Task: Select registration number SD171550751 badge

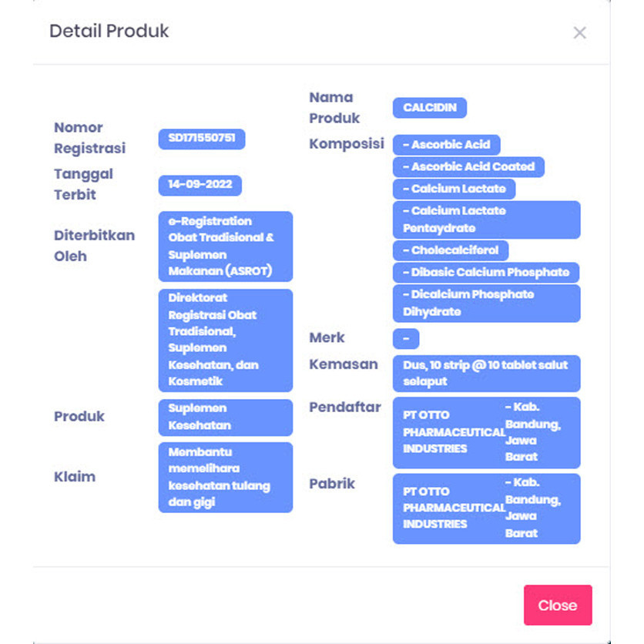Action: [x=202, y=139]
